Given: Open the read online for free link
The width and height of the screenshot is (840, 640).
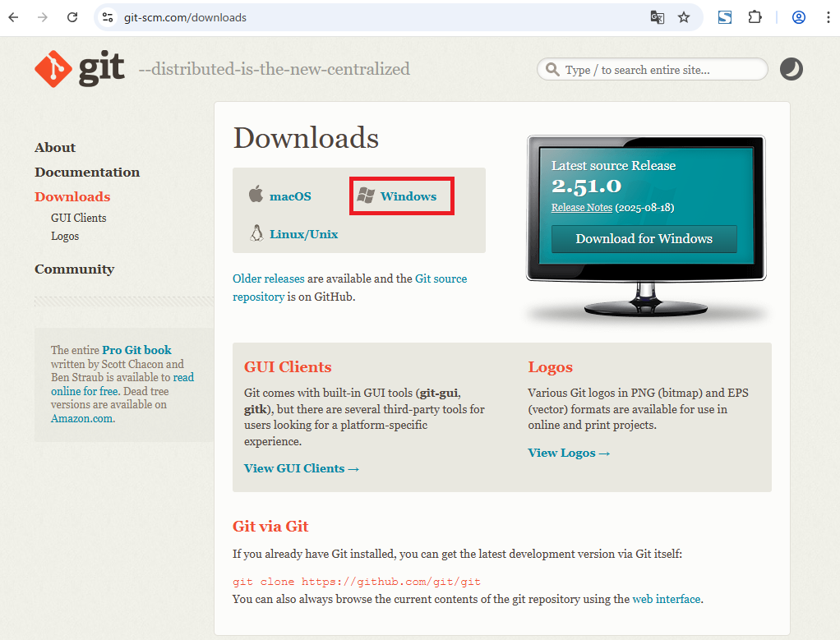Looking at the screenshot, I should (x=122, y=384).
